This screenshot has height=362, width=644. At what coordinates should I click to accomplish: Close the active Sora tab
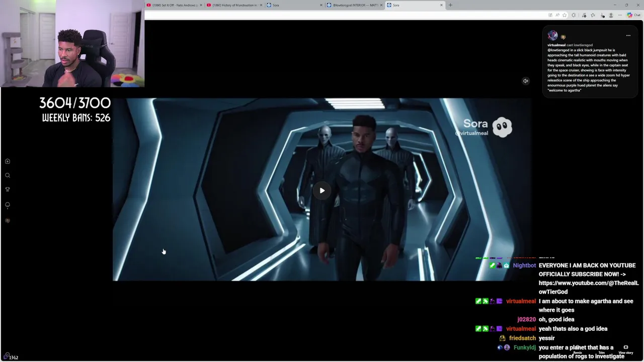[x=441, y=5]
